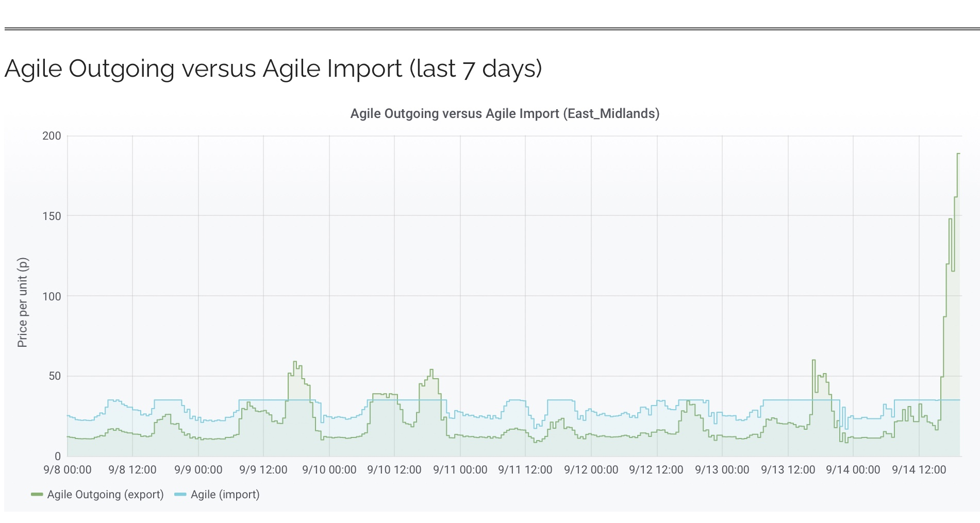
Task: Click the 'Price per unit (p)' axis label
Action: 22,302
